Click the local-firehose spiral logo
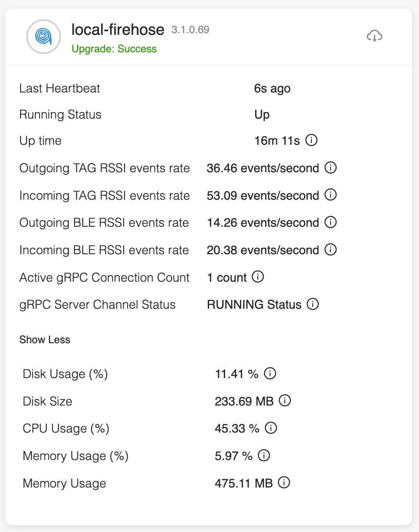Viewport: 419px width, 532px height. pyautogui.click(x=43, y=37)
